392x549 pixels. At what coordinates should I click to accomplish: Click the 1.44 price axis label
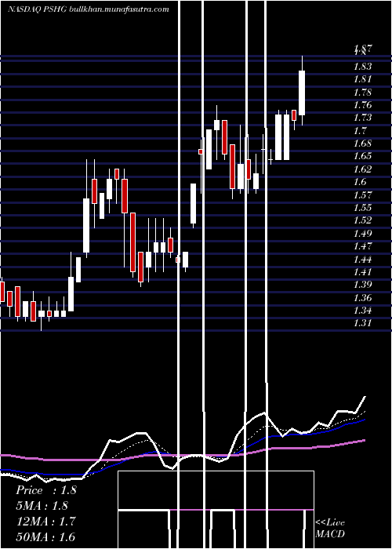tap(362, 260)
